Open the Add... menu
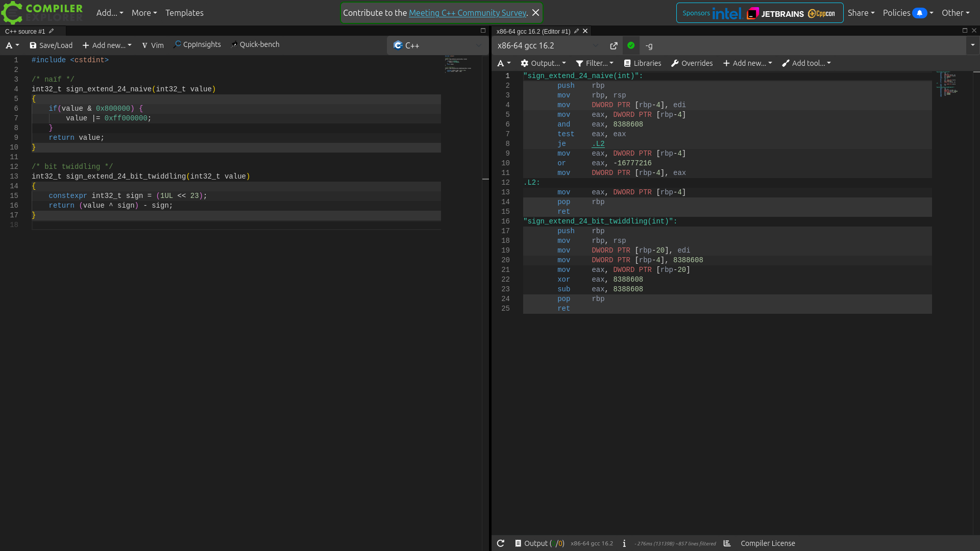Screen dimensions: 980x551 click(x=110, y=13)
